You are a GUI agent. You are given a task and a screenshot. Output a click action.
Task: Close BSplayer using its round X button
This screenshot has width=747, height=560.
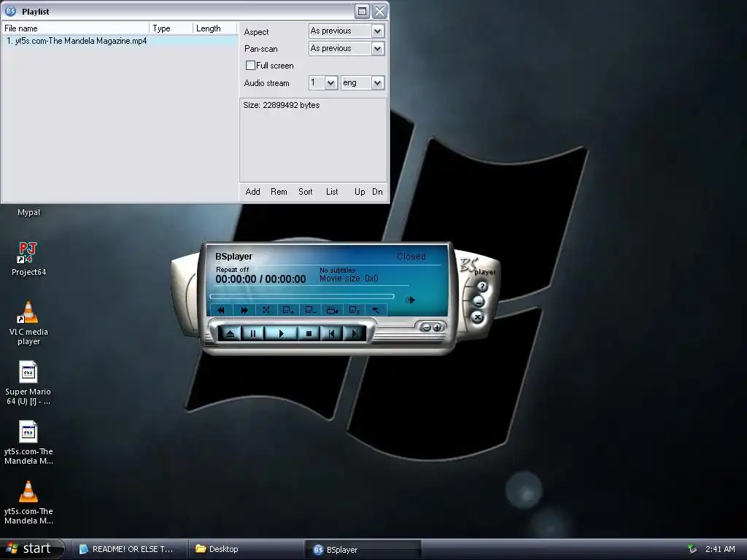coord(477,317)
